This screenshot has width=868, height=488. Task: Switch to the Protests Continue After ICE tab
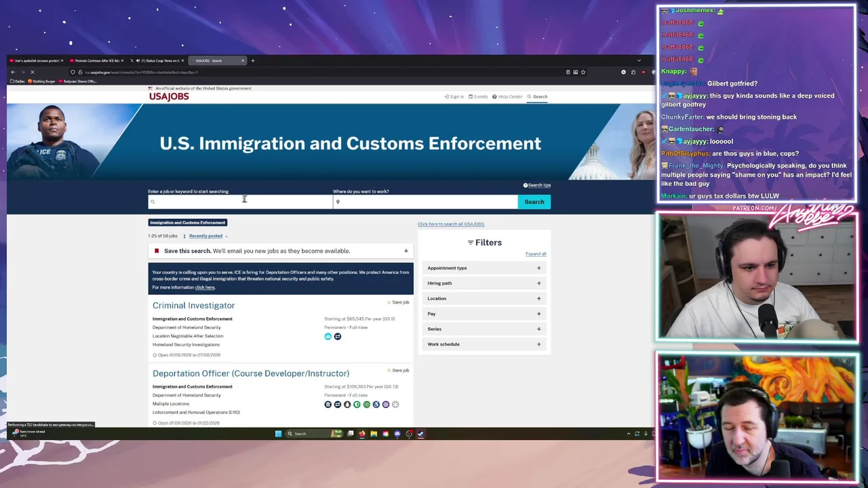click(96, 61)
